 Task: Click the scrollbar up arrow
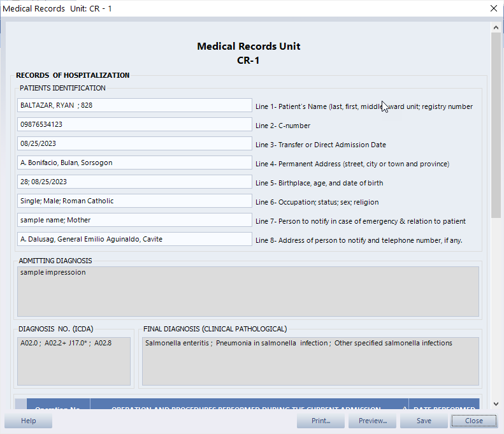tap(496, 27)
